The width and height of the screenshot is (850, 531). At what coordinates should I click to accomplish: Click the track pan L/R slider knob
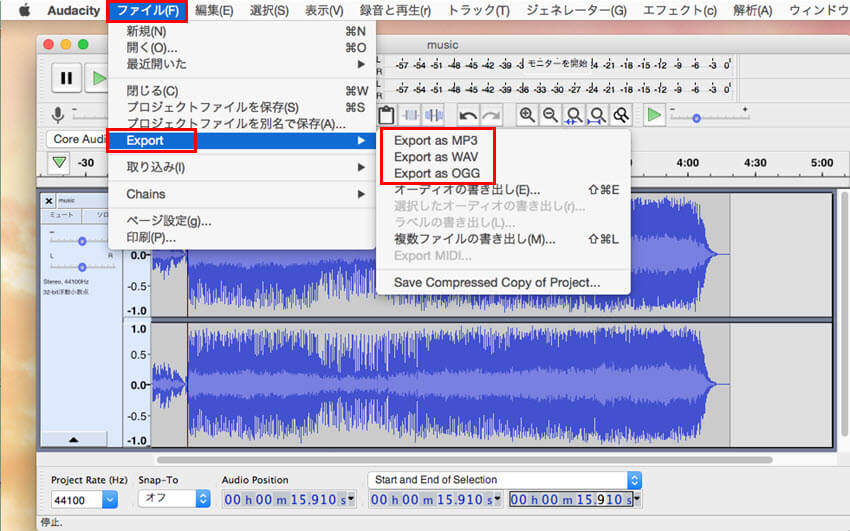(82, 267)
